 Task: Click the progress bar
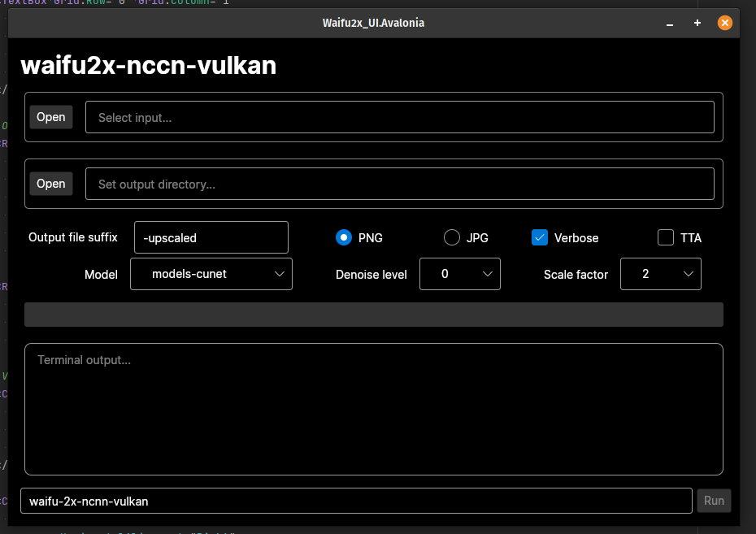(x=374, y=315)
